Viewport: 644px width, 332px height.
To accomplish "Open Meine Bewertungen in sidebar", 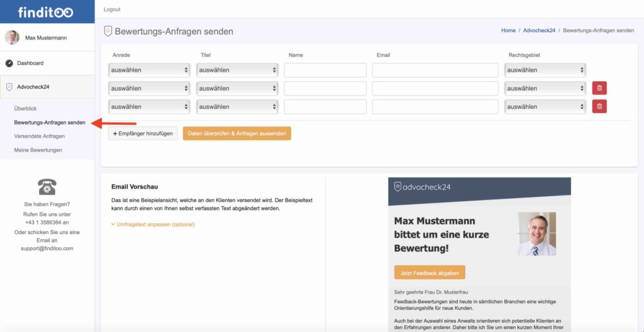I will tap(38, 150).
